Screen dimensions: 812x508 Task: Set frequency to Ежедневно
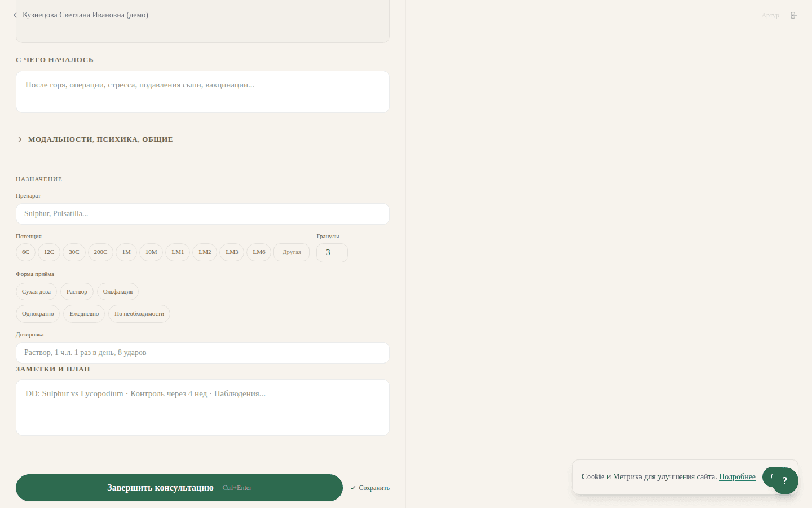tap(84, 314)
